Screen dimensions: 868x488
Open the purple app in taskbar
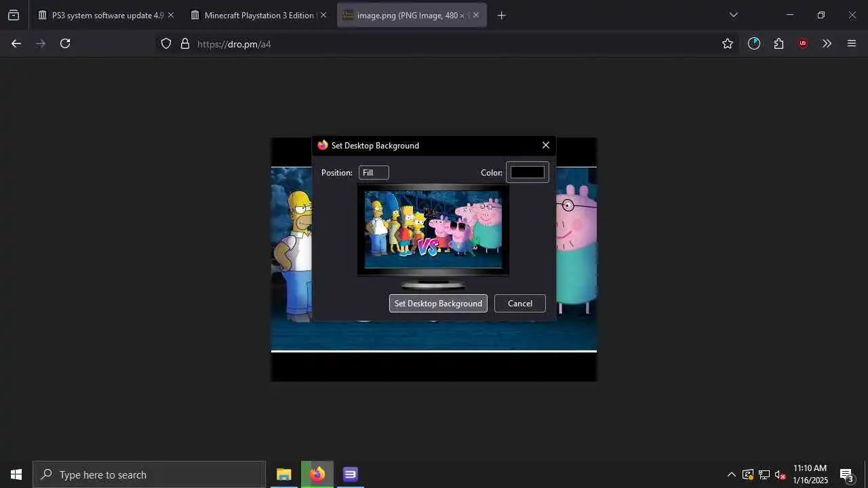pos(350,474)
